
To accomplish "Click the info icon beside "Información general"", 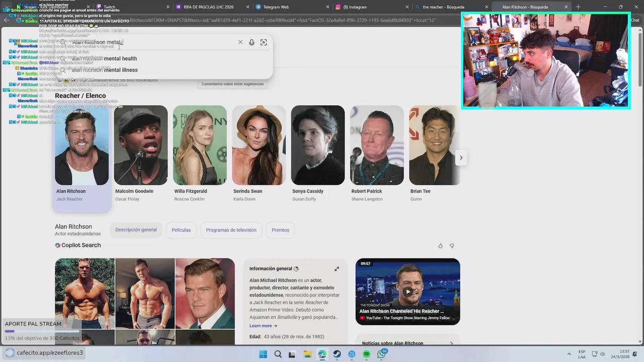I will (296, 269).
